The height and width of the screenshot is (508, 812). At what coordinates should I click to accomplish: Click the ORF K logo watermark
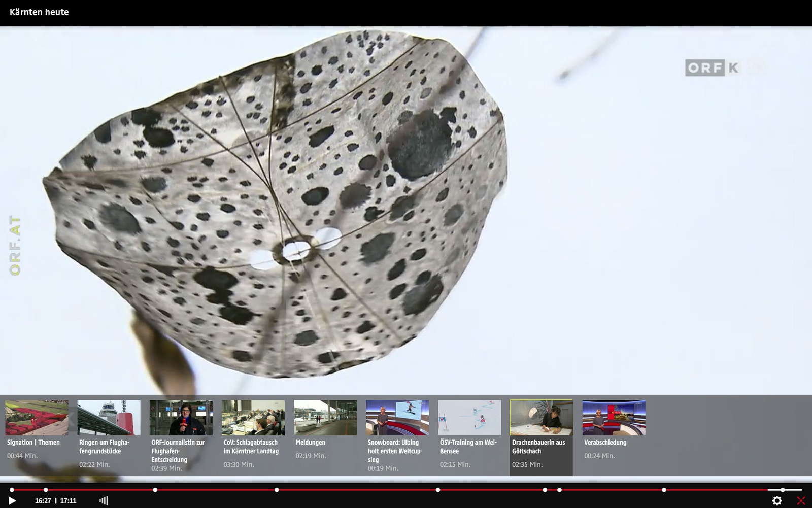(712, 67)
